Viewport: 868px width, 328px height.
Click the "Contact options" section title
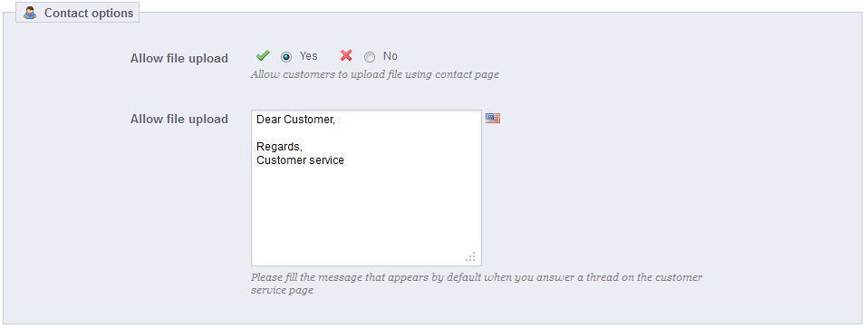coord(89,14)
